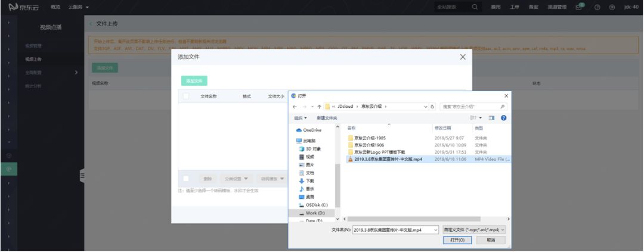Open the jdc-40 account menu
Image resolution: width=644 pixels, height=252 pixels.
pyautogui.click(x=631, y=7)
